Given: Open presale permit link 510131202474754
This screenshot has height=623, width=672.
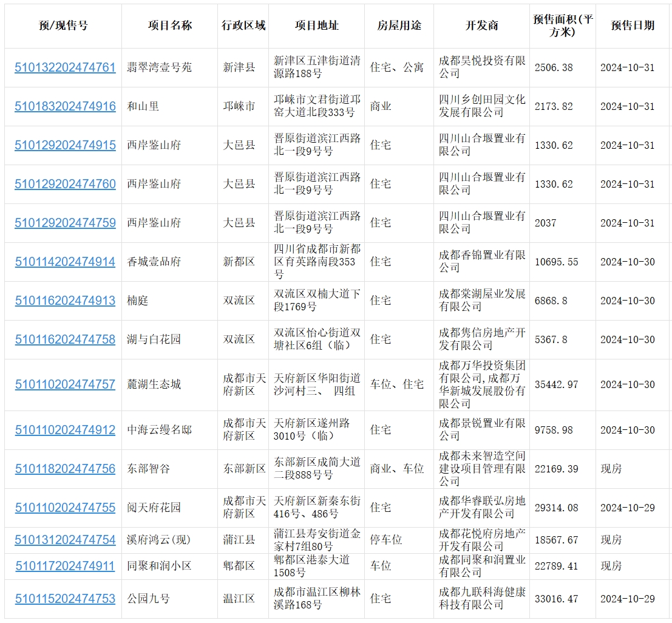Looking at the screenshot, I should [x=65, y=540].
